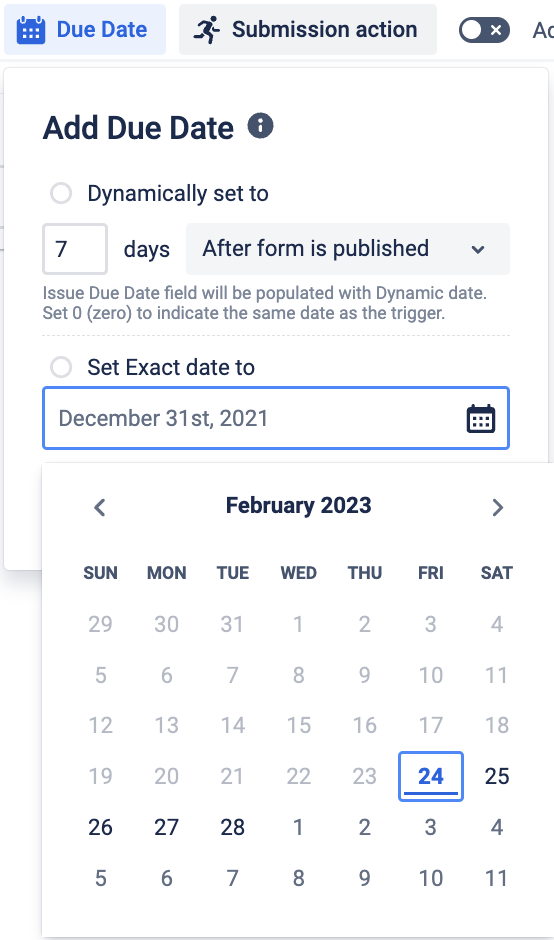Viewport: 554px width, 940px height.
Task: Toggle the switch next to Submission action
Action: pos(484,30)
